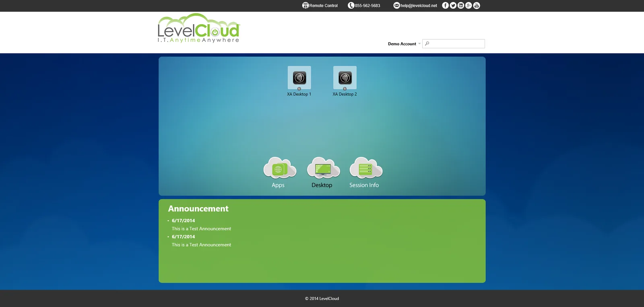Select the Apps tab label
Screen dimensions: 644x307
click(x=278, y=185)
